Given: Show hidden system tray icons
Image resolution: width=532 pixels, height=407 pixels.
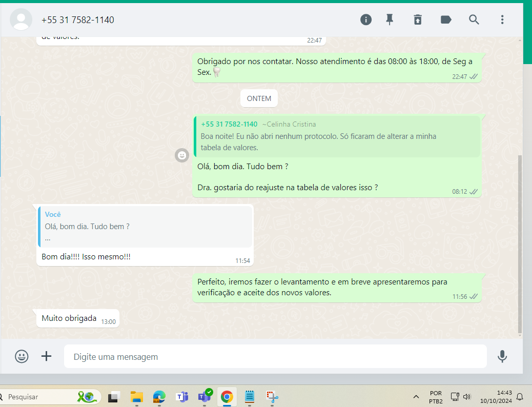Looking at the screenshot, I should tap(416, 397).
